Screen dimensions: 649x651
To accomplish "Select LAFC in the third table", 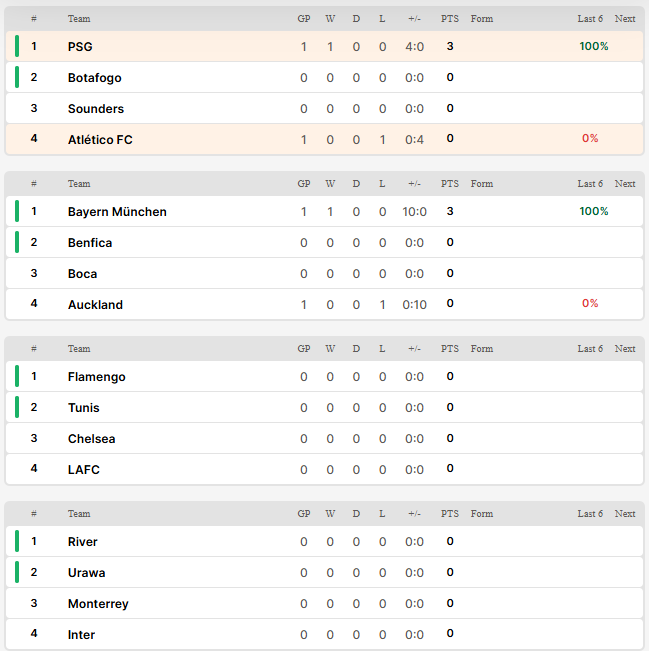I will pos(84,470).
